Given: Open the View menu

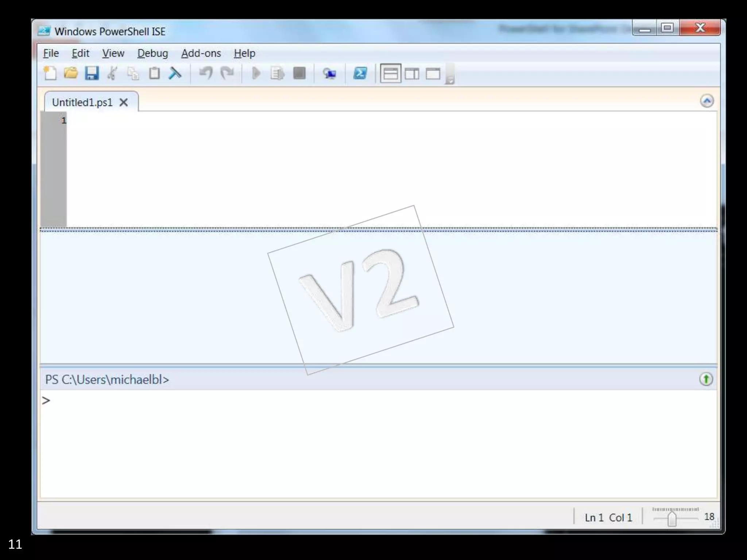Looking at the screenshot, I should pyautogui.click(x=113, y=53).
